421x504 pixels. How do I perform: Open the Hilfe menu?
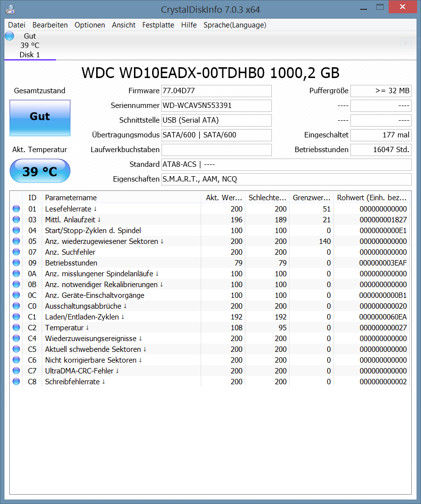[x=189, y=25]
